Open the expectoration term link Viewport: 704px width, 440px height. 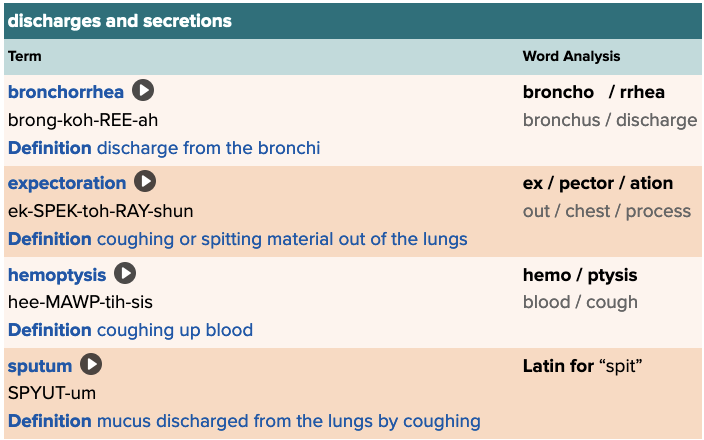(67, 183)
